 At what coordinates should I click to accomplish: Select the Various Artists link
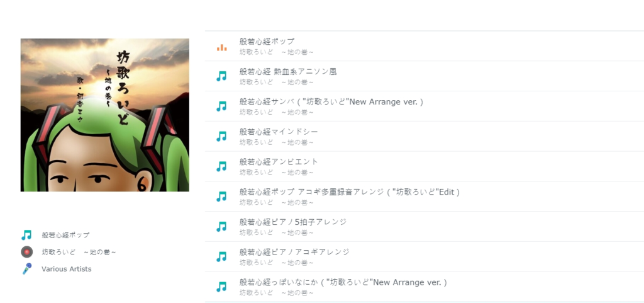click(67, 269)
